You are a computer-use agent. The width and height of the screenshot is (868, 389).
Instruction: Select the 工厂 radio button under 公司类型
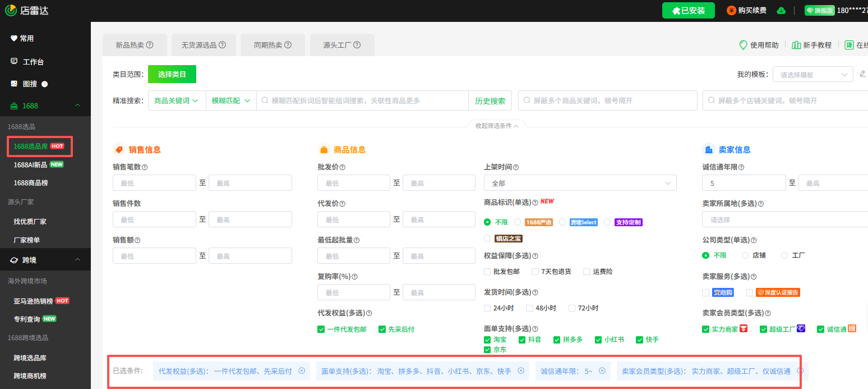pyautogui.click(x=784, y=255)
